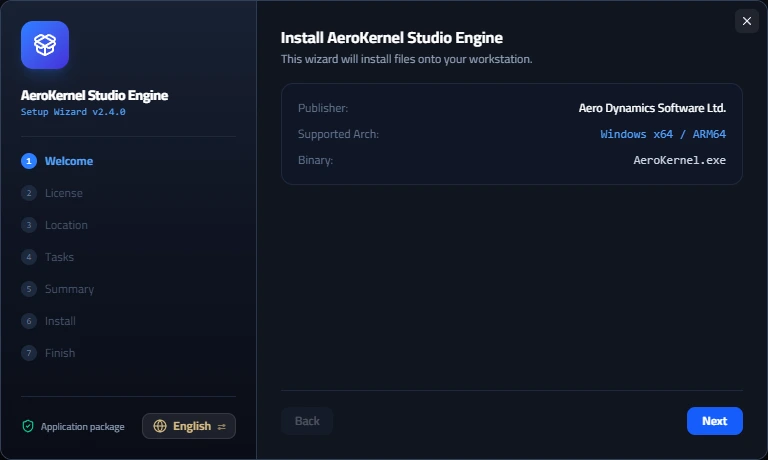This screenshot has height=460, width=768.
Task: Select the Install step in the sidebar
Action: pyautogui.click(x=48, y=321)
